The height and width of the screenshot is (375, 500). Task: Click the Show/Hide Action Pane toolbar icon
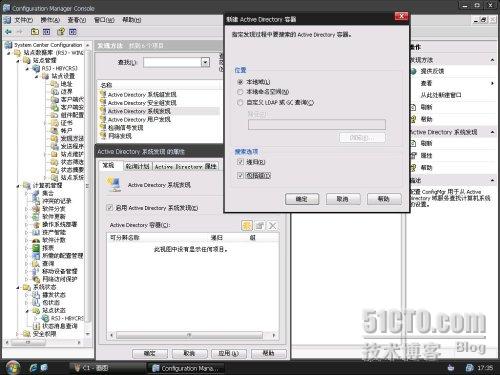[x=73, y=32]
